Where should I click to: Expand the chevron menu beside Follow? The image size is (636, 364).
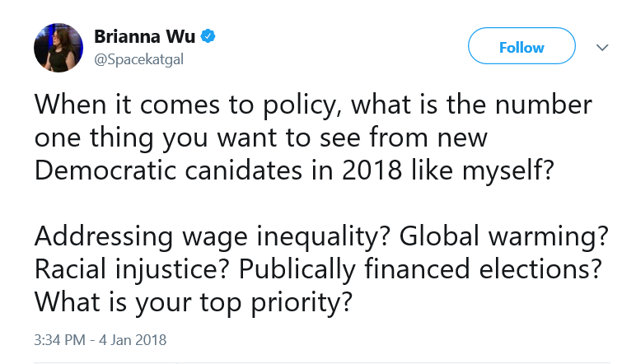click(x=602, y=48)
